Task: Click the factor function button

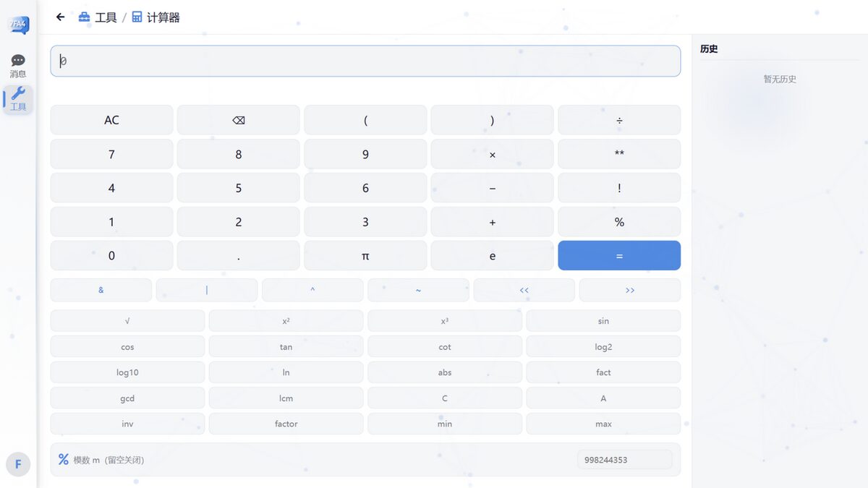Action: pos(286,424)
